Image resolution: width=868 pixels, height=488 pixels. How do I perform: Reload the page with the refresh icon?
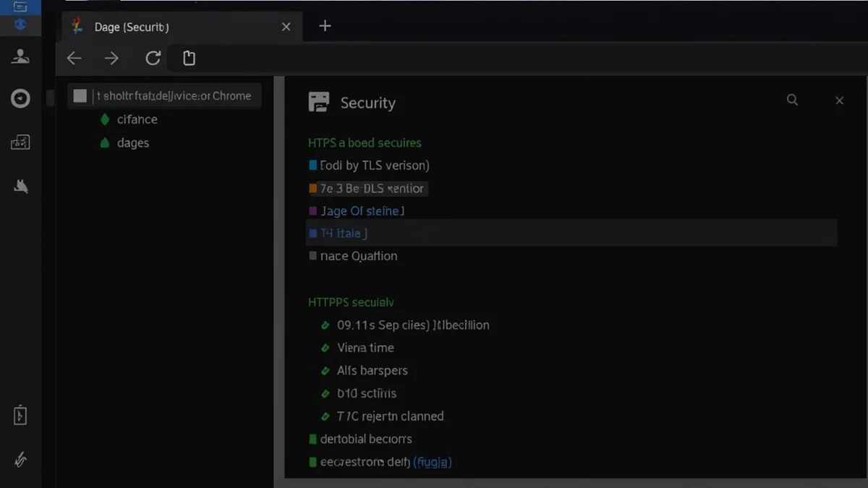tap(153, 59)
